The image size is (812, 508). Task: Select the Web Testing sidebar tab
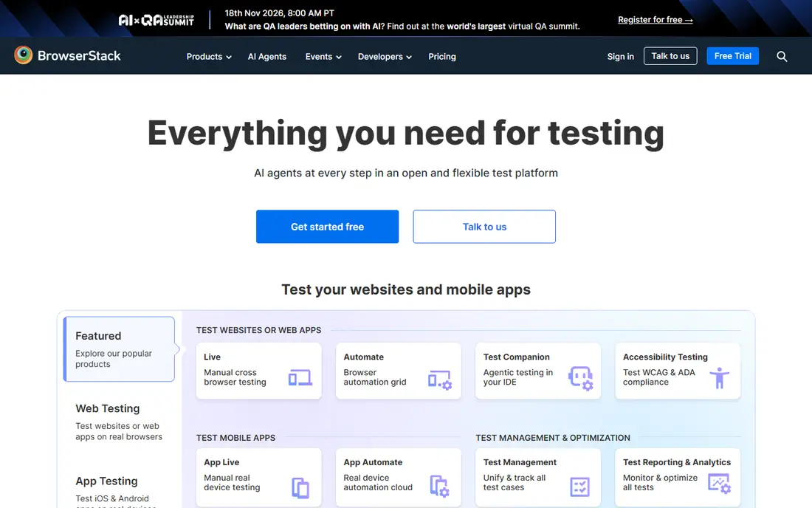point(119,422)
